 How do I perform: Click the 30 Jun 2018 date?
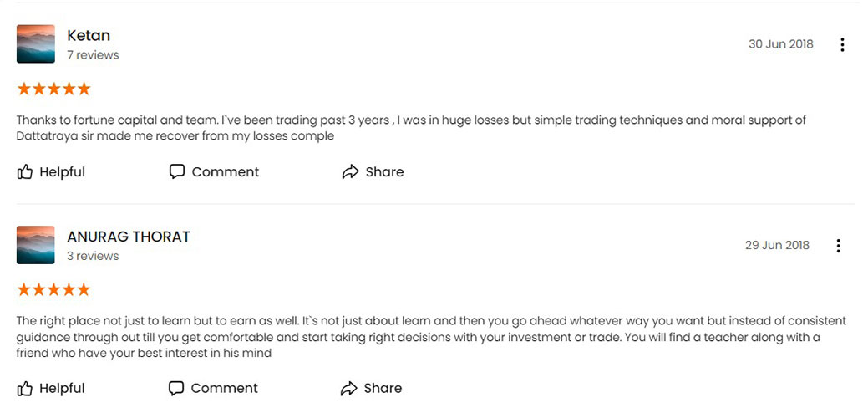[781, 44]
